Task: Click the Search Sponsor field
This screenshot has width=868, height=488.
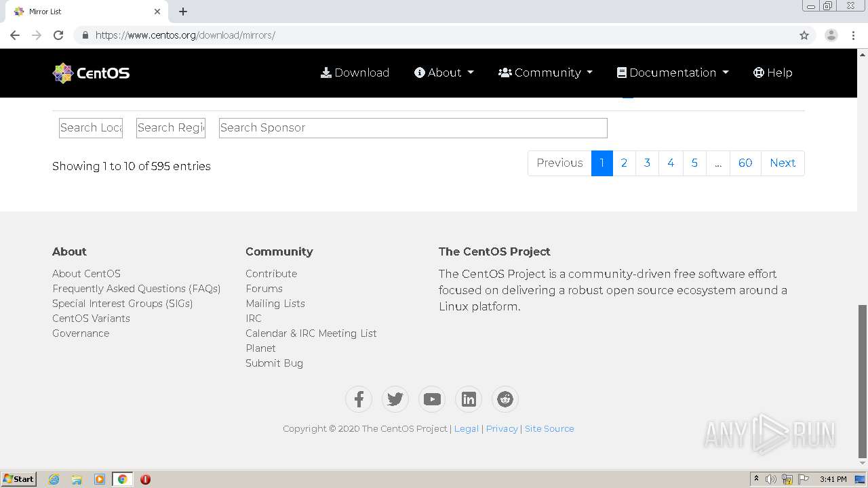Action: tap(413, 127)
